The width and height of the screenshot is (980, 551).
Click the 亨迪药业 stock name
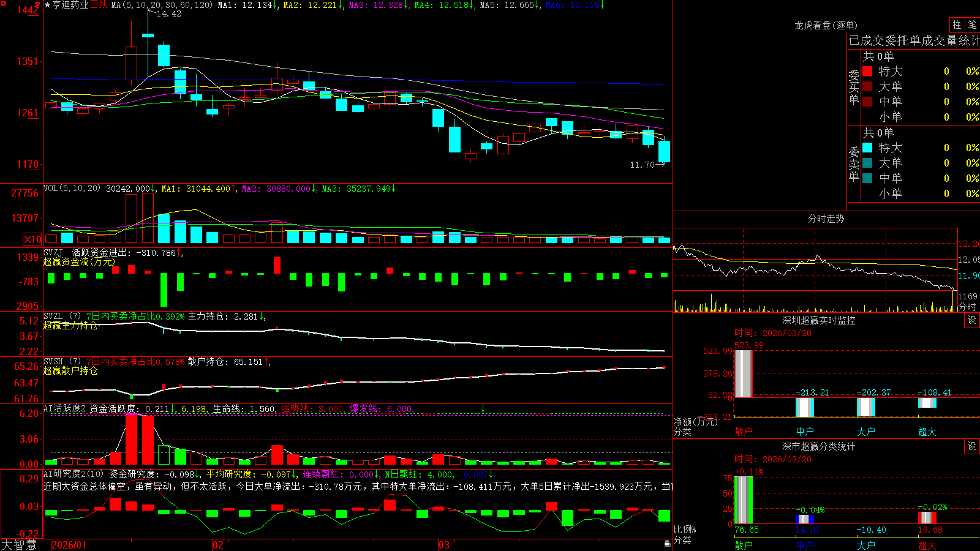(70, 5)
